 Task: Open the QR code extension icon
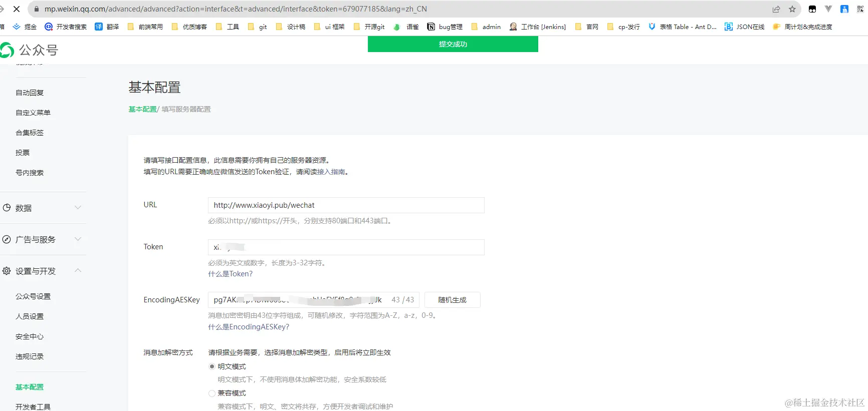tap(860, 9)
